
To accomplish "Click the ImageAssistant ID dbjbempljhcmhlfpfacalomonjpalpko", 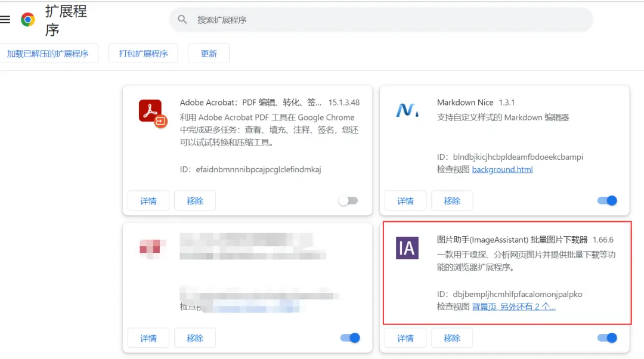I will click(518, 294).
